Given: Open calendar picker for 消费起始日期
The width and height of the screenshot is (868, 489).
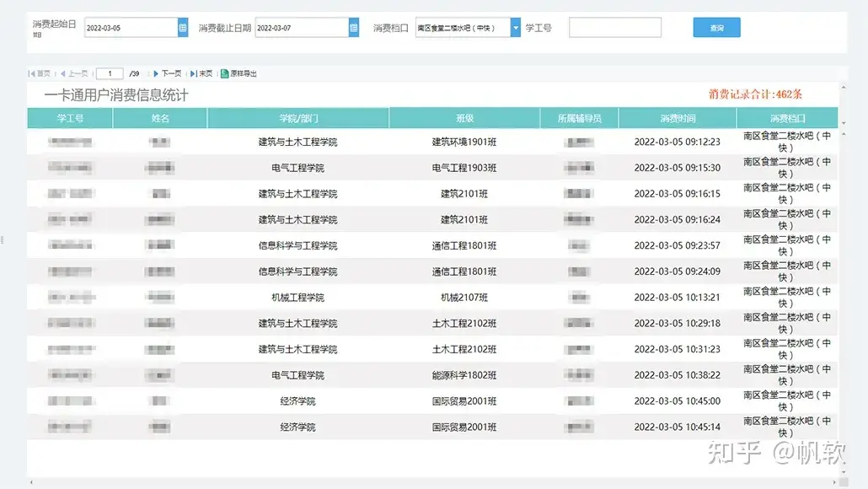Looking at the screenshot, I should click(x=183, y=27).
